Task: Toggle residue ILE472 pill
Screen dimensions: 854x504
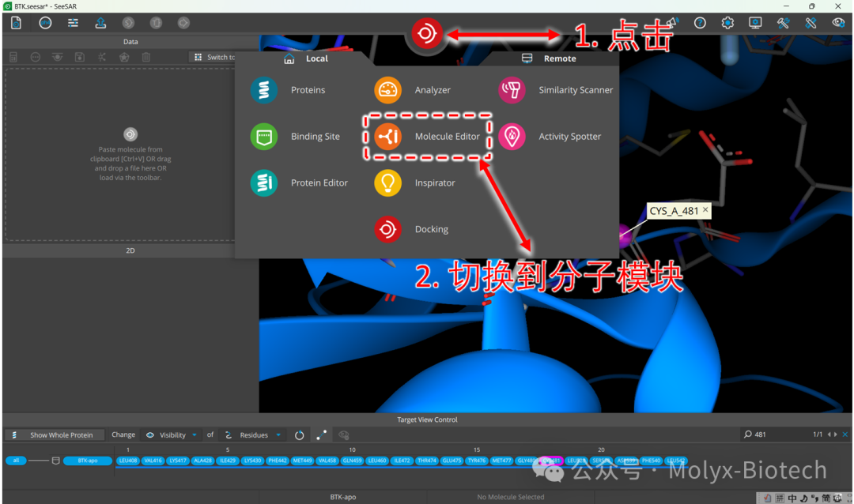Action: click(x=402, y=461)
